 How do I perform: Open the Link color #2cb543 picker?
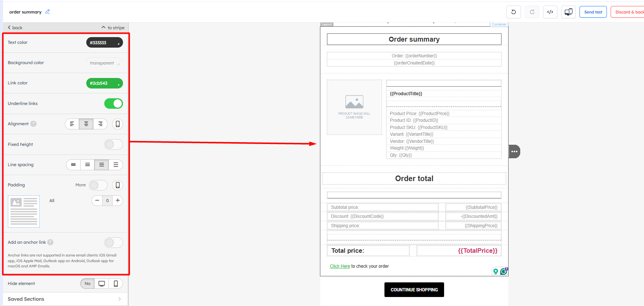pyautogui.click(x=104, y=83)
